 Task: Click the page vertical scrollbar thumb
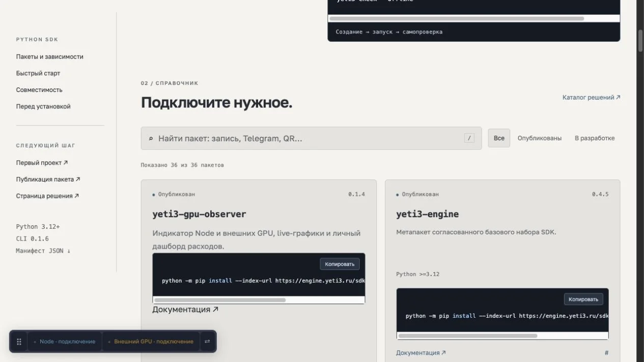[x=640, y=41]
